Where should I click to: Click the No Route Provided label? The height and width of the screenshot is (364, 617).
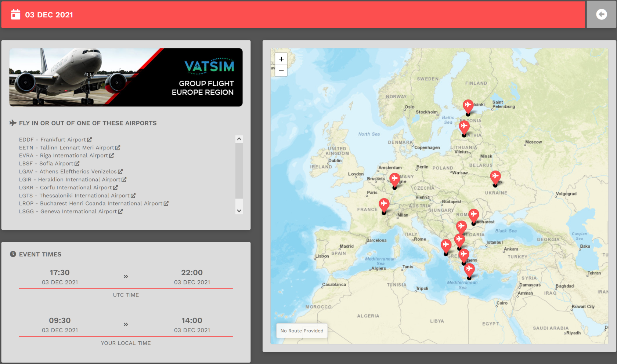302,331
